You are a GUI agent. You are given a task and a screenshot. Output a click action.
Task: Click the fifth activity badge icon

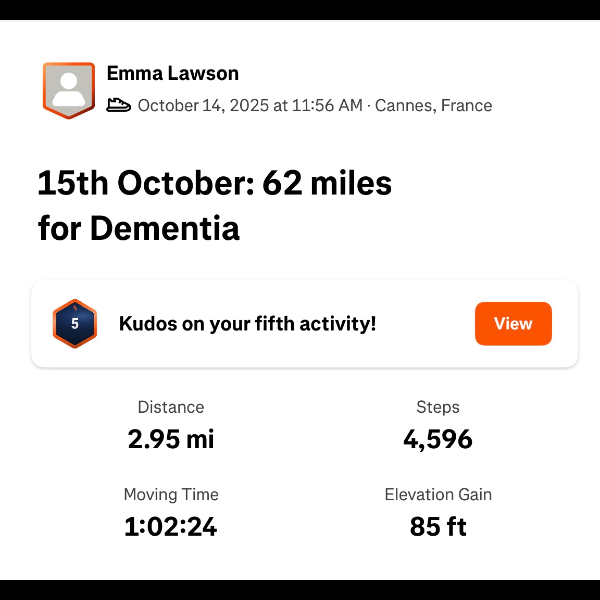click(x=74, y=324)
